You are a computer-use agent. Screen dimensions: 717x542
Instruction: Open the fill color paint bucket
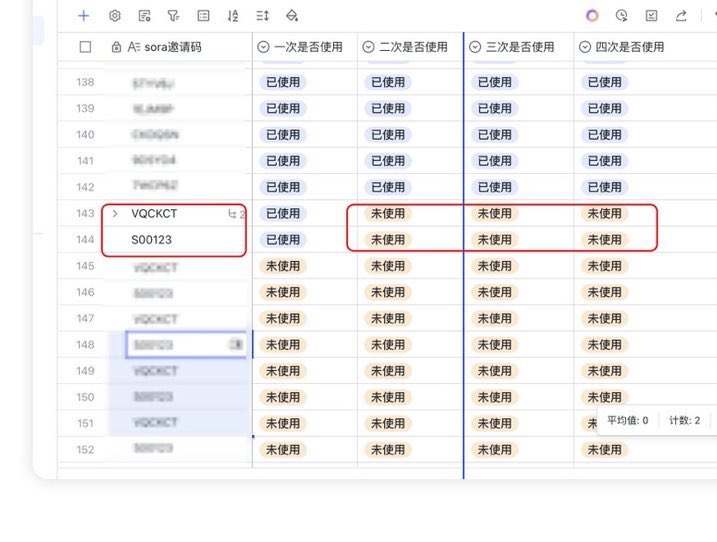(292, 16)
